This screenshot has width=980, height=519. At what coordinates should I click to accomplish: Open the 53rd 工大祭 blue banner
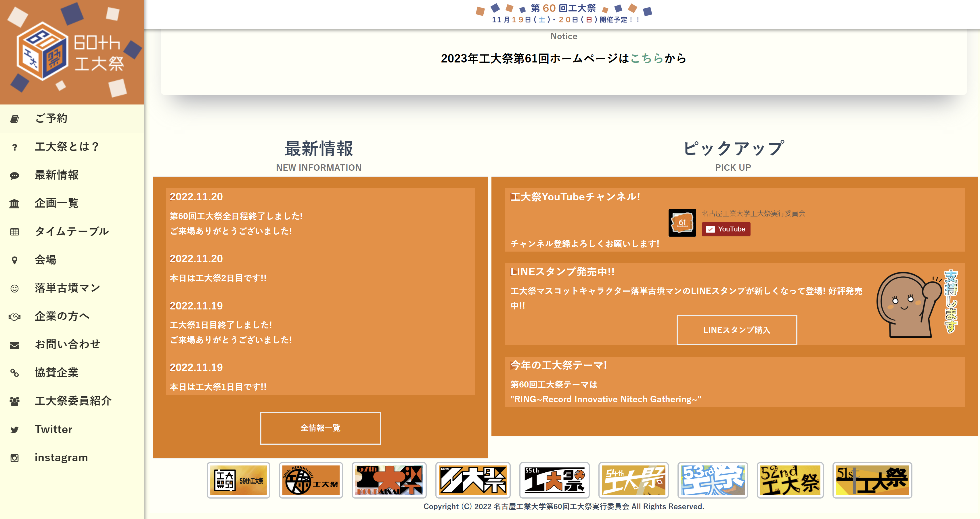pyautogui.click(x=713, y=480)
